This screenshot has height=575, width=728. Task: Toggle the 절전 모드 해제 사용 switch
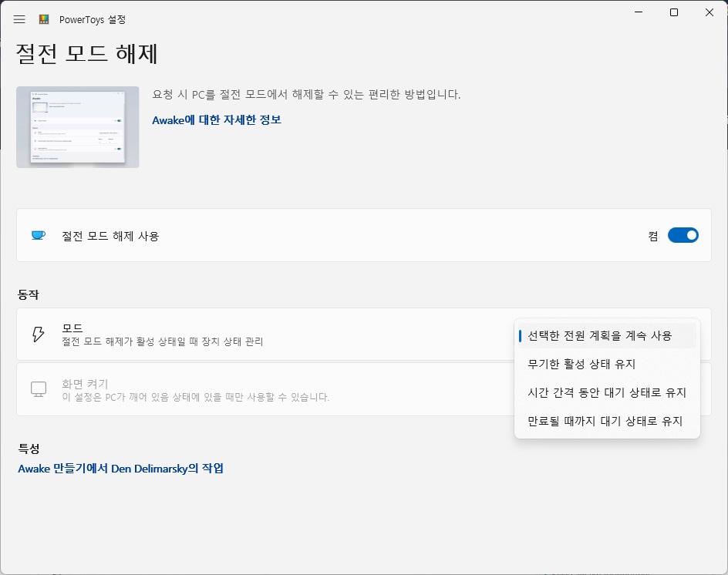click(682, 235)
